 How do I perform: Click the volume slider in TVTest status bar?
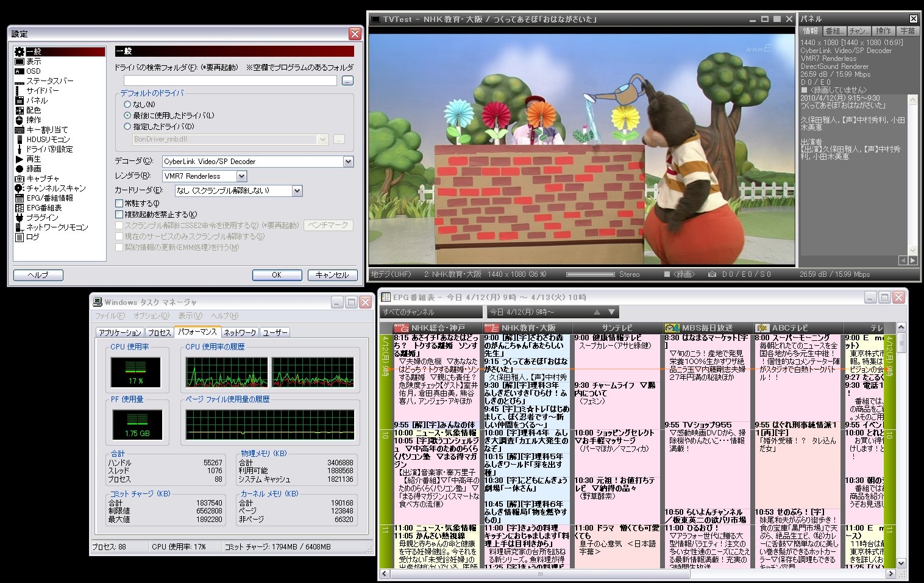coord(590,274)
